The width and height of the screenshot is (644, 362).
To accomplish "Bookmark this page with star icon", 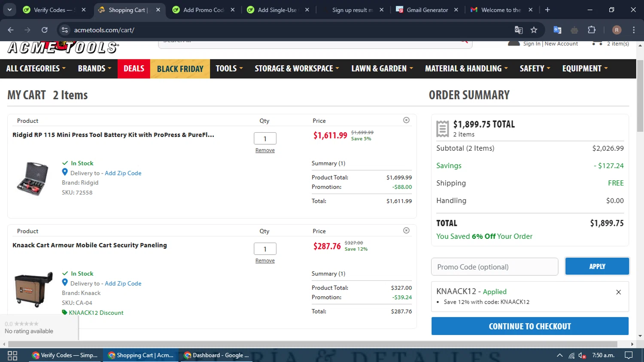I will pos(534,30).
